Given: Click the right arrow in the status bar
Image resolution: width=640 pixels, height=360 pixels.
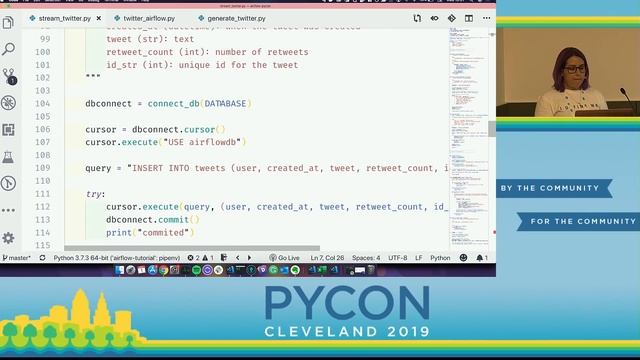Looking at the screenshot, I should point(249,258).
